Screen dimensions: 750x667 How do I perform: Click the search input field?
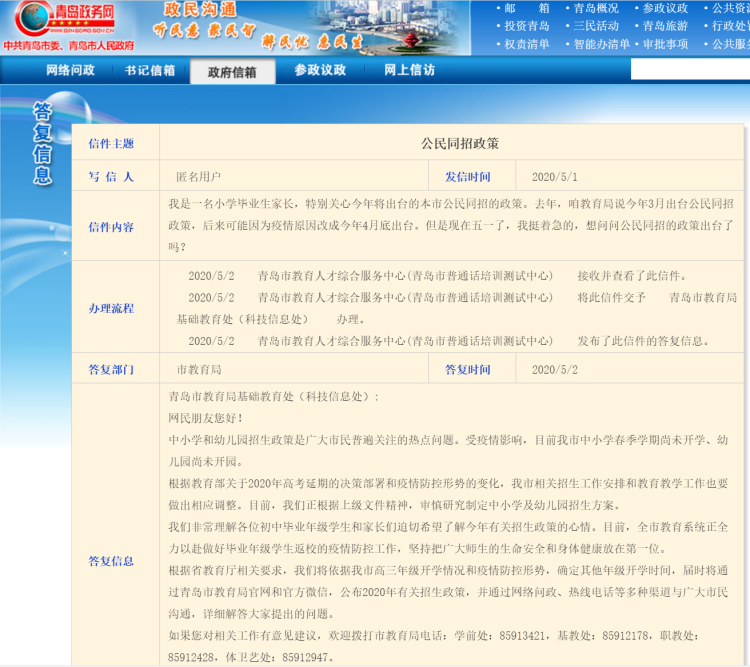(690, 69)
